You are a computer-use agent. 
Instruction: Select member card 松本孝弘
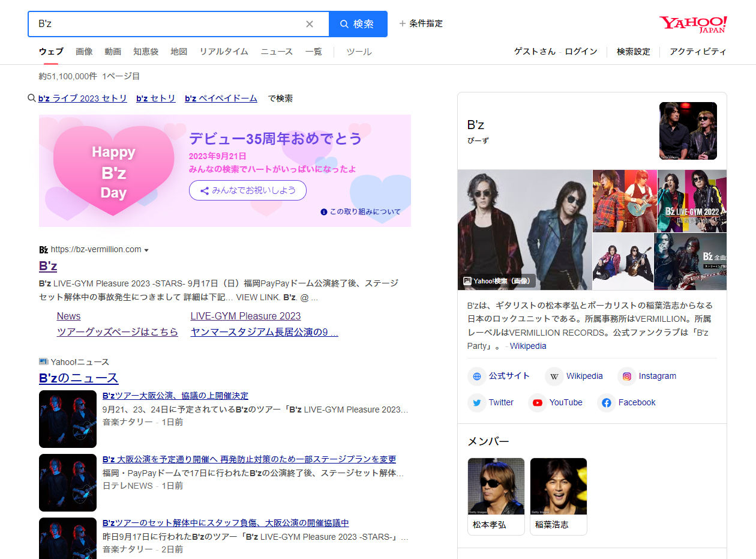pyautogui.click(x=496, y=497)
